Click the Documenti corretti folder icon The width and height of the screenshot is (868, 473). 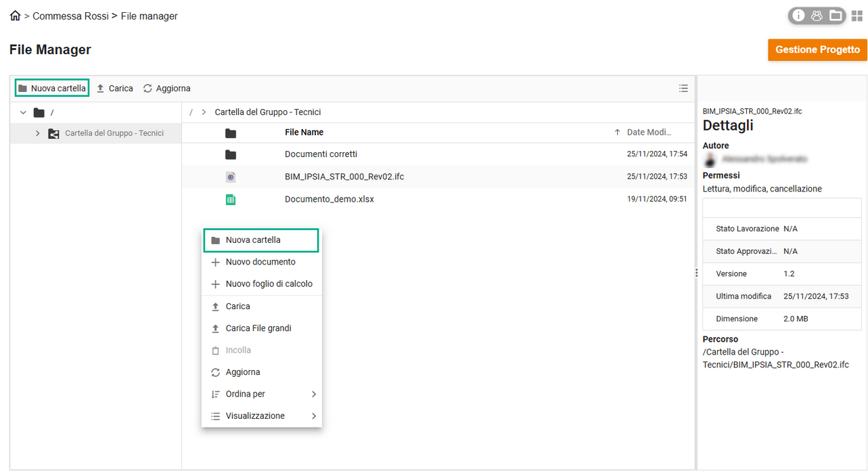click(x=231, y=154)
